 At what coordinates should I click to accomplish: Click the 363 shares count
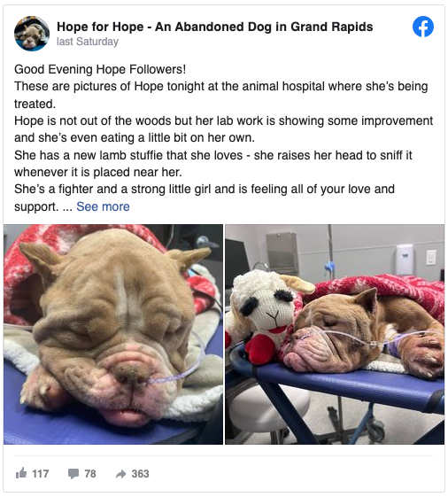click(140, 474)
